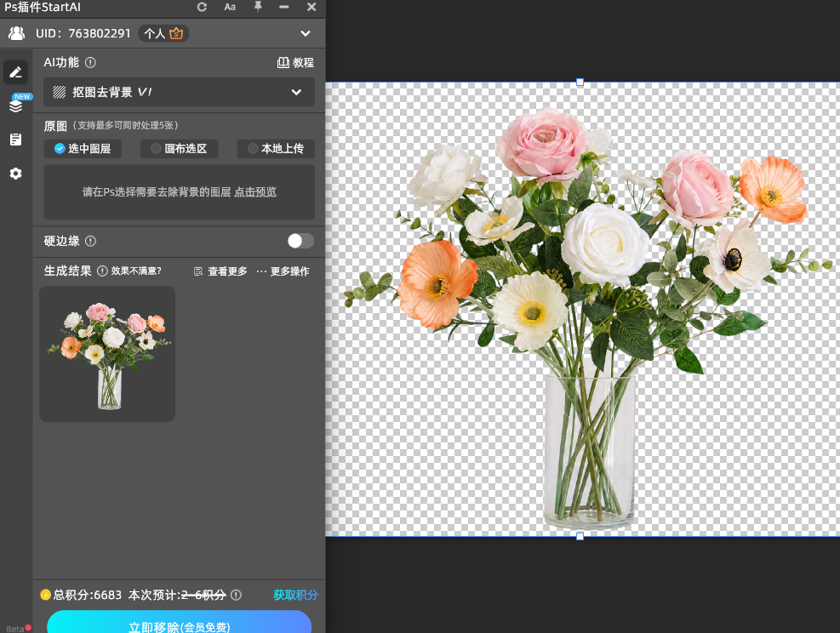The height and width of the screenshot is (633, 840).
Task: Click the info icon beside AI功能
Action: click(x=90, y=63)
